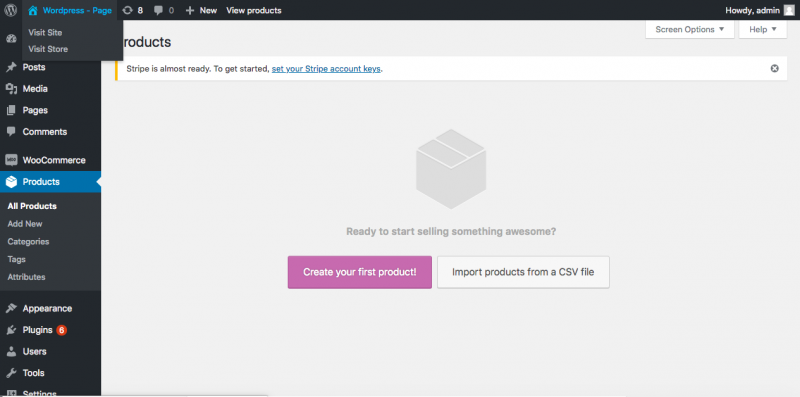This screenshot has width=800, height=397.
Task: Expand the Screen Options dropdown
Action: click(x=690, y=30)
